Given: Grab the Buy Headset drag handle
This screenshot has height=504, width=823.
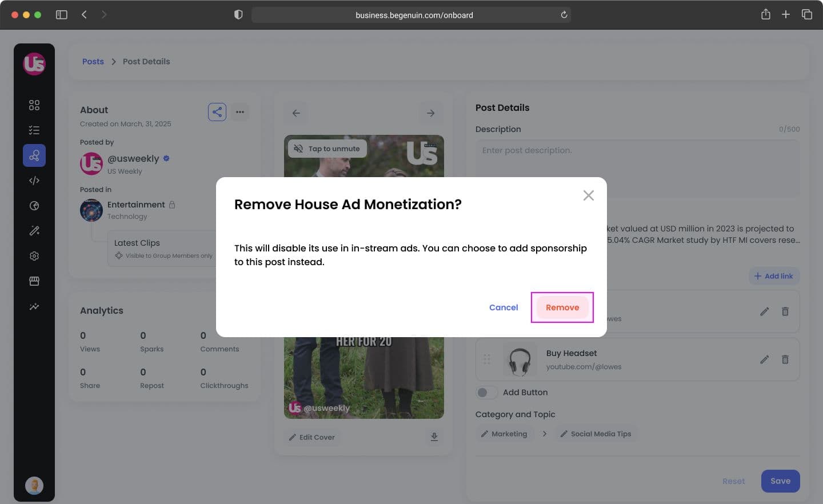Looking at the screenshot, I should point(487,359).
